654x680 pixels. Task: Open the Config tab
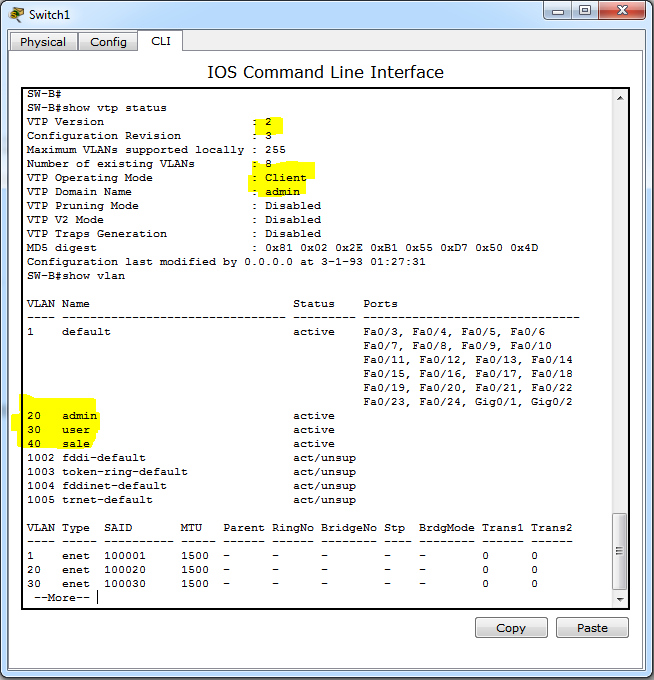click(x=108, y=42)
